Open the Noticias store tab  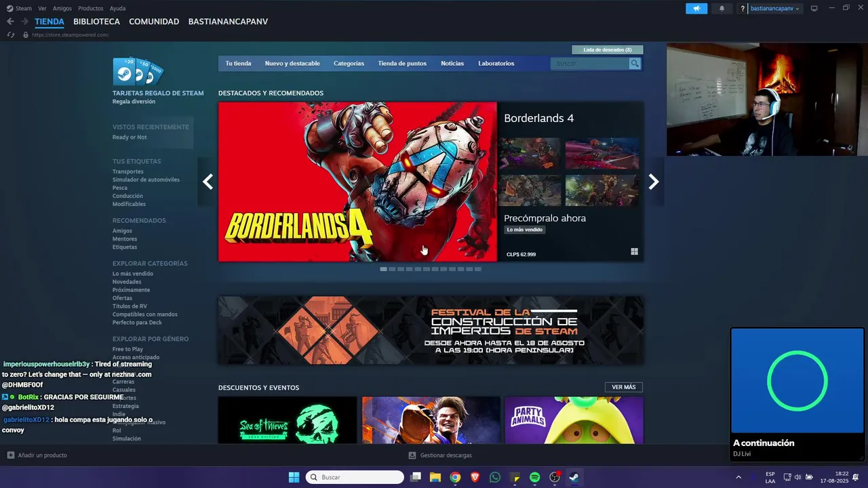point(452,63)
